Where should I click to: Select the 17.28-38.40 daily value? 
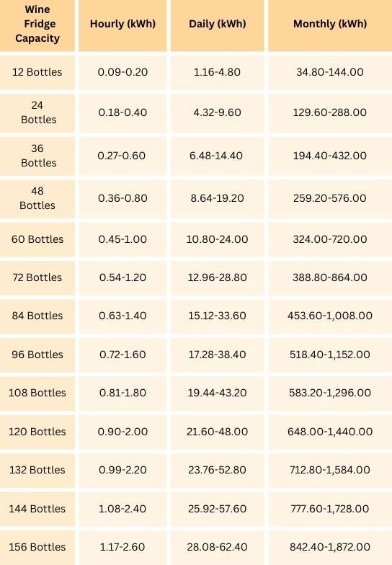point(218,355)
